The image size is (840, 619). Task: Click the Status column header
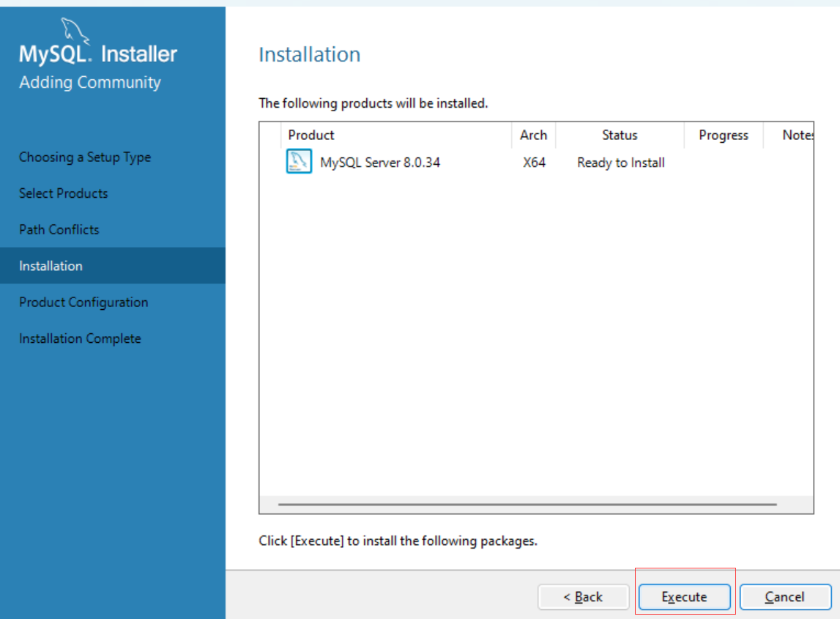(620, 135)
